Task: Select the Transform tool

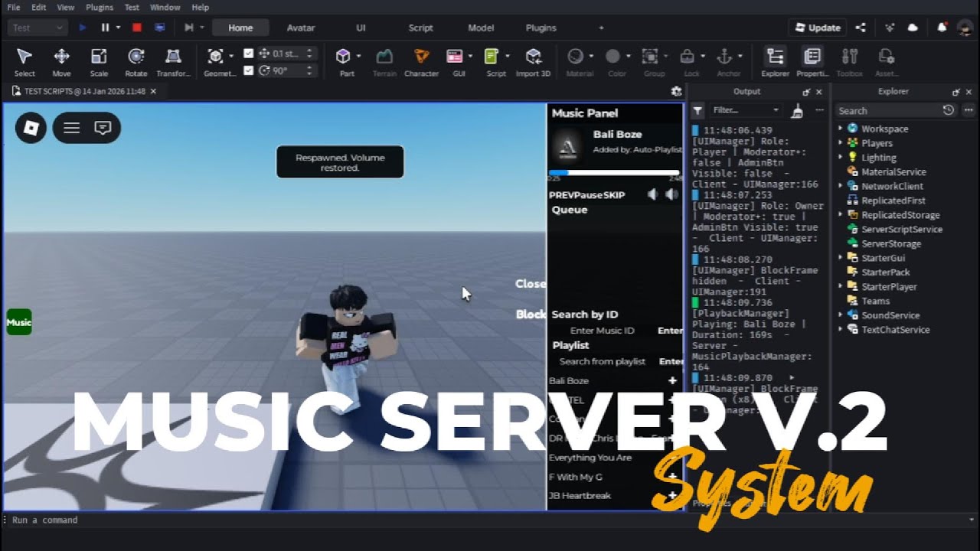Action: [173, 62]
